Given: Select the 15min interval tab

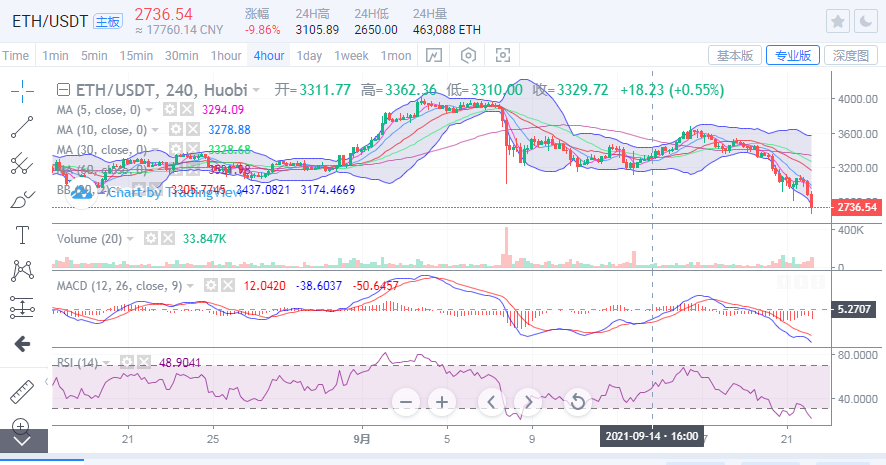Looking at the screenshot, I should tap(135, 55).
